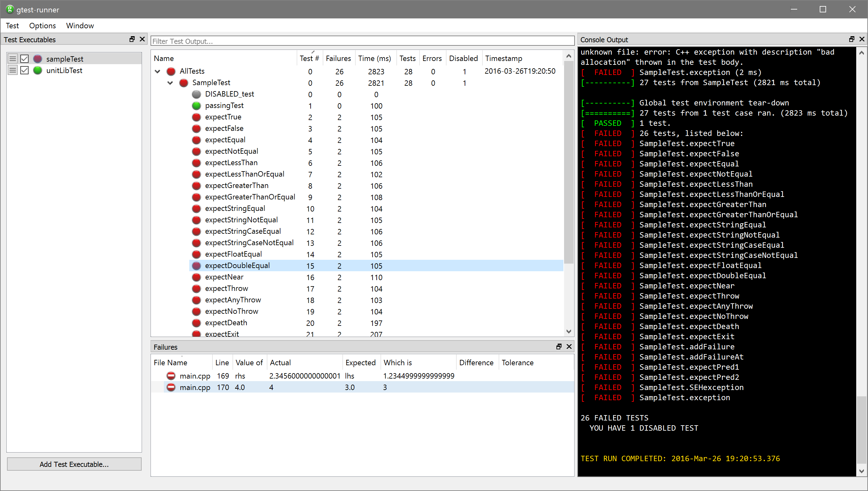Open the Window menu
Viewport: 868px width, 491px height.
click(x=80, y=26)
